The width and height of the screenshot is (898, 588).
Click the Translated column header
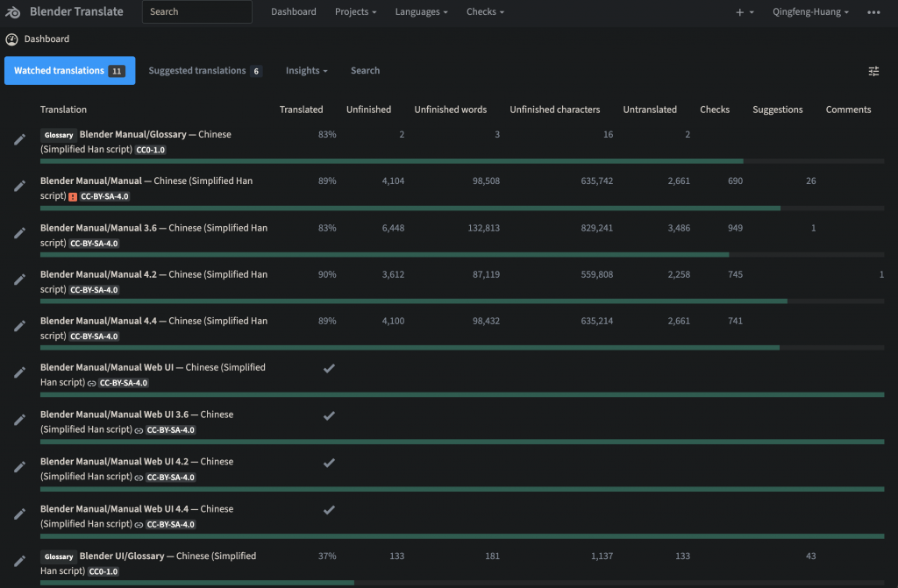point(302,110)
